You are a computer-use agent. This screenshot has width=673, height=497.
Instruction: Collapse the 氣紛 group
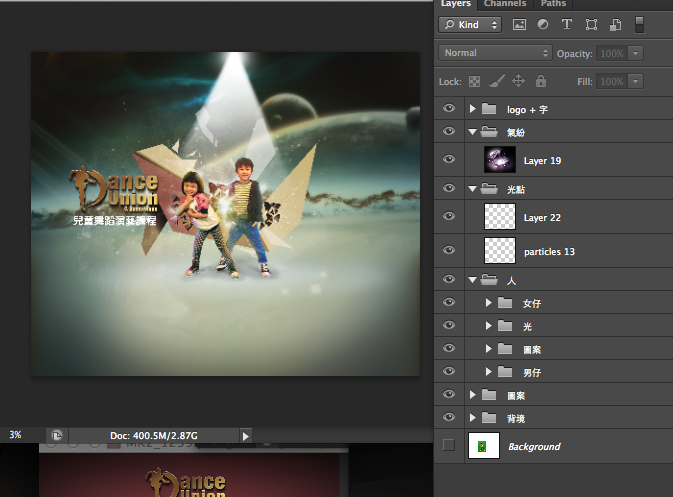tap(473, 132)
